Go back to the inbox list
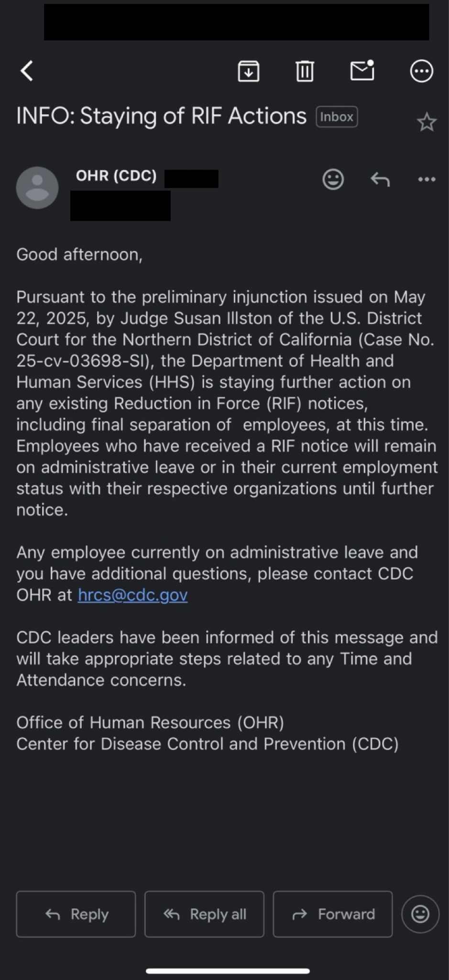449x980 pixels. (x=27, y=71)
